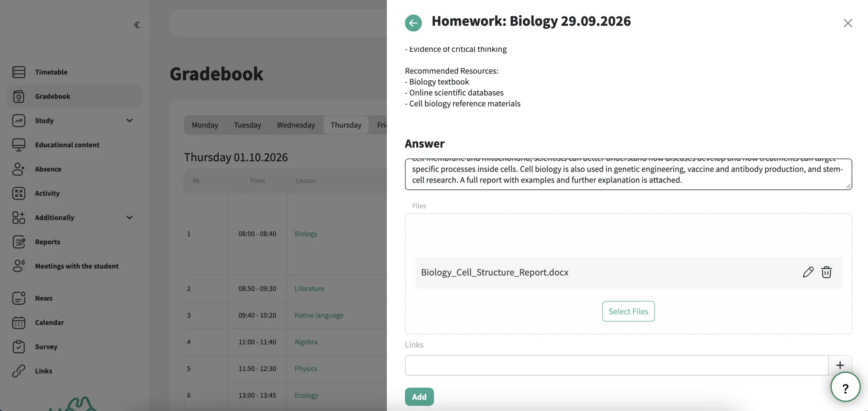This screenshot has width=868, height=411.
Task: Switch to the Wednesday tab
Action: pyautogui.click(x=296, y=125)
